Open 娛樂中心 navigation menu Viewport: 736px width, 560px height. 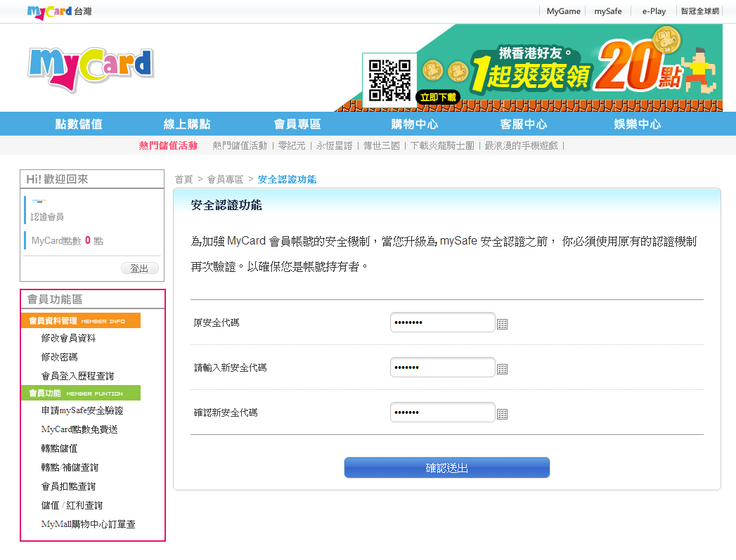tap(638, 124)
